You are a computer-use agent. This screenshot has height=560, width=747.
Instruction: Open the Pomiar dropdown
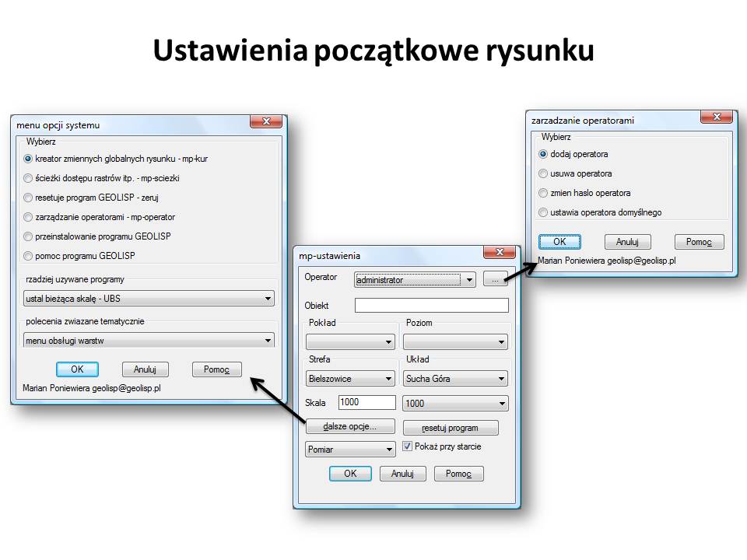point(350,449)
